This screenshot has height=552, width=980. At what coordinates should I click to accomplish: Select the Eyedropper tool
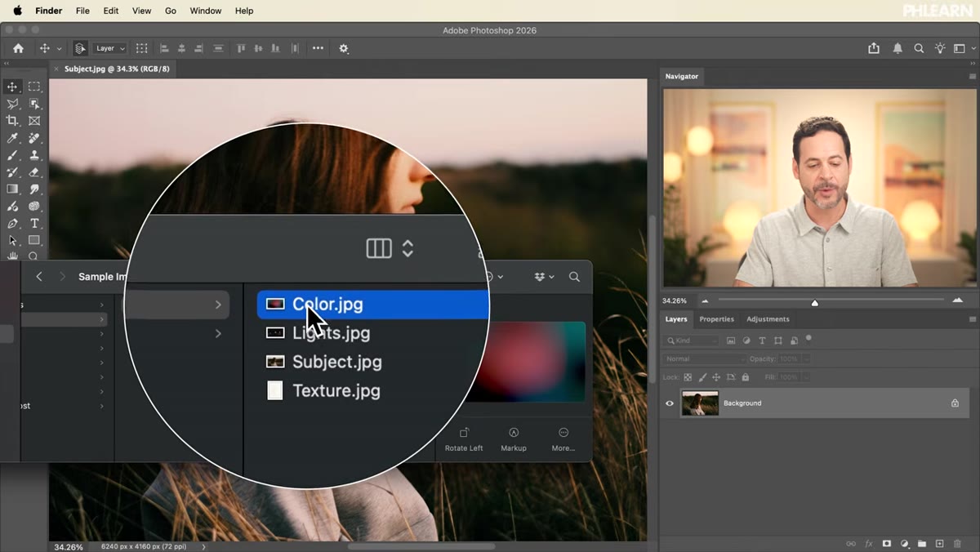tap(12, 138)
